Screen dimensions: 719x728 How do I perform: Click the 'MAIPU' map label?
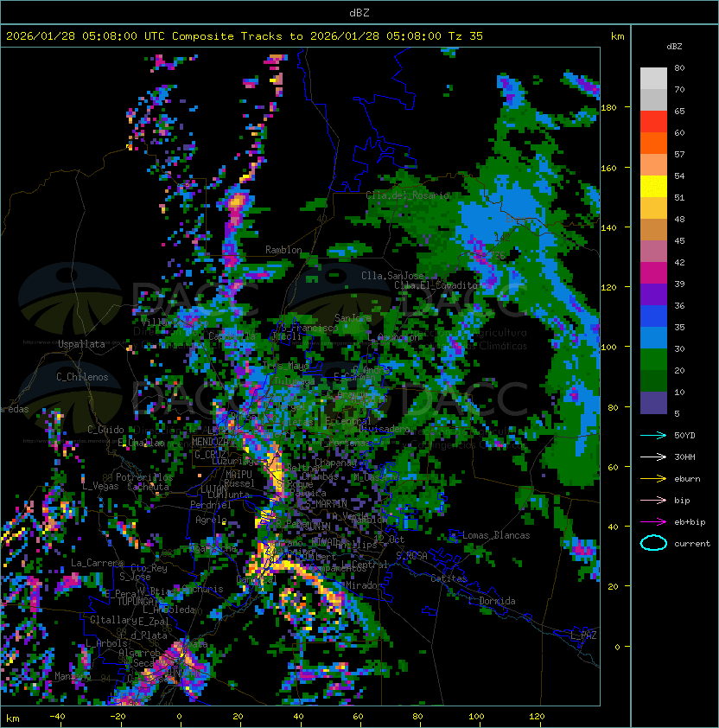pos(239,475)
